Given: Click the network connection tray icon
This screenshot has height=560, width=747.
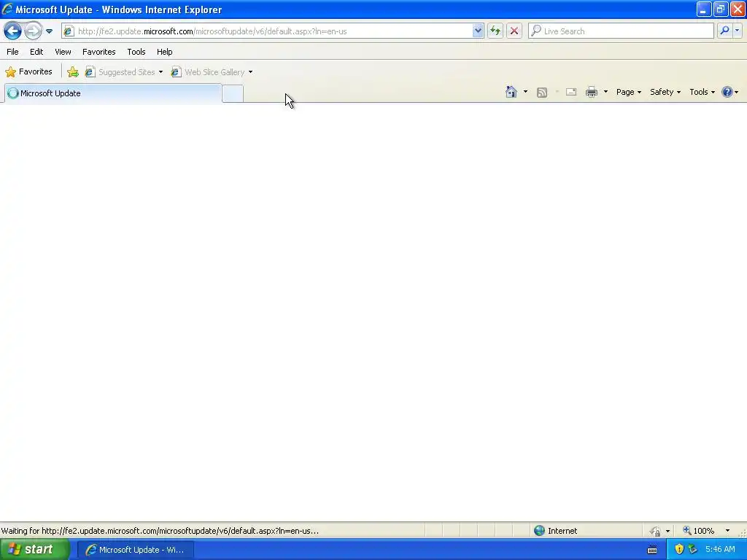Looking at the screenshot, I should (693, 549).
